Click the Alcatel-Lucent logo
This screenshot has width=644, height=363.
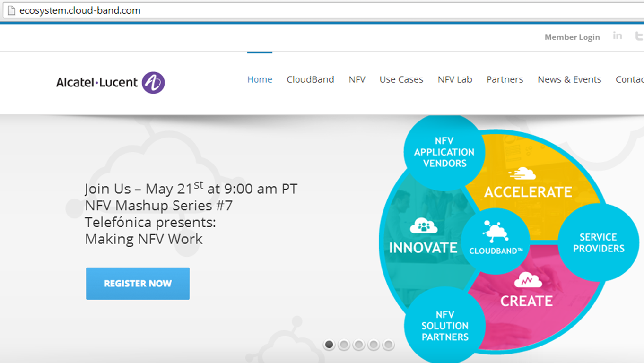[110, 82]
